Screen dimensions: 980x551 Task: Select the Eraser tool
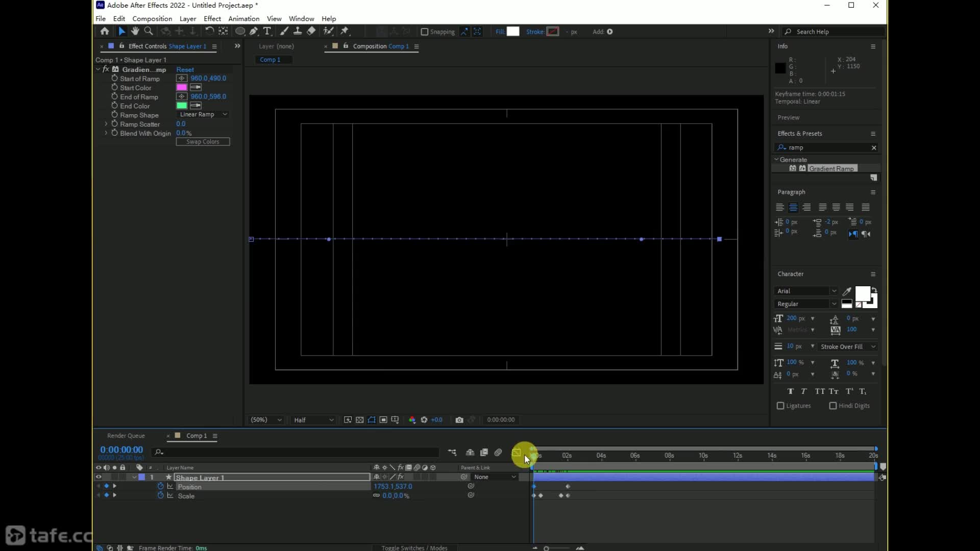tap(311, 31)
